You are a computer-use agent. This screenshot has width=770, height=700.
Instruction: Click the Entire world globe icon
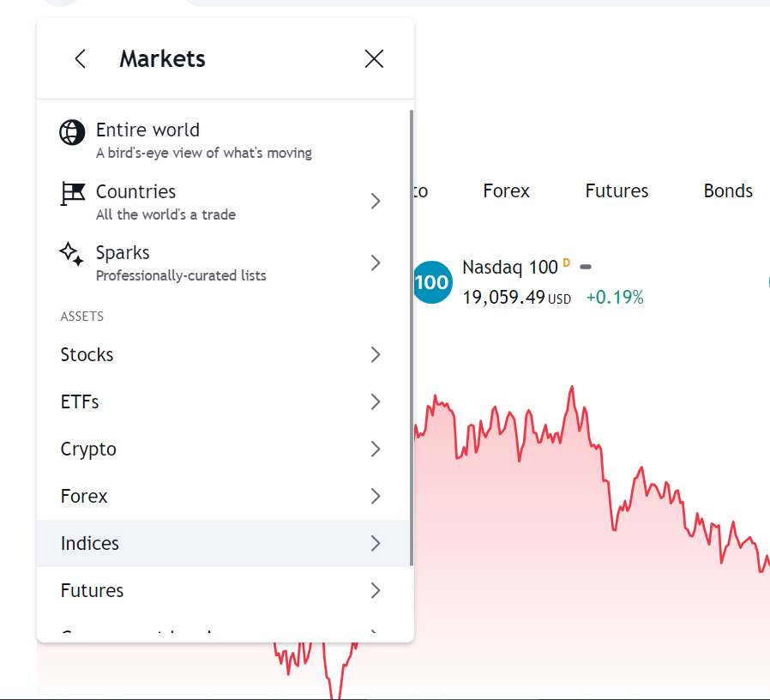point(72,133)
